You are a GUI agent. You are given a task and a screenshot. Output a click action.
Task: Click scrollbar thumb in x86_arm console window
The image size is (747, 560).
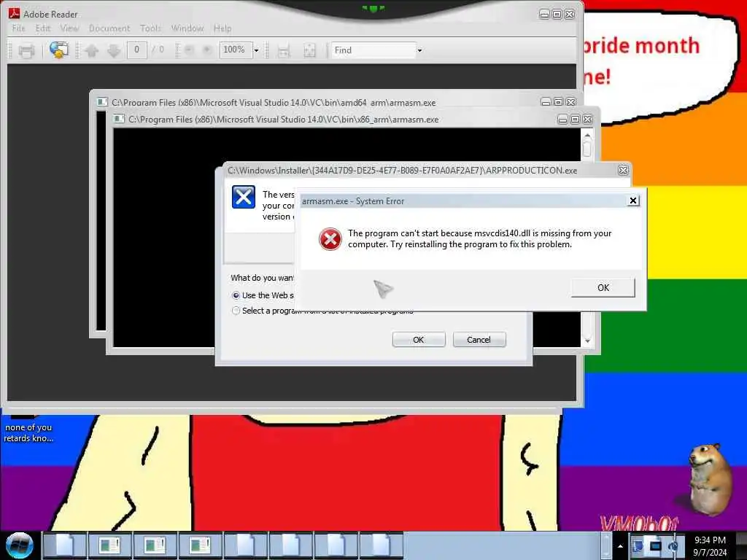[587, 149]
